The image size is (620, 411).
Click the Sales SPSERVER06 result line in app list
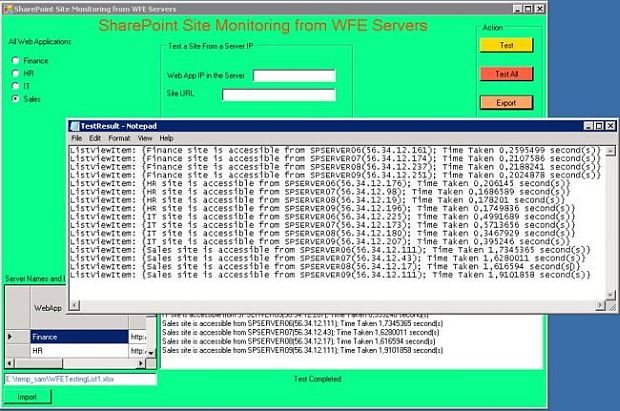pyautogui.click(x=302, y=324)
